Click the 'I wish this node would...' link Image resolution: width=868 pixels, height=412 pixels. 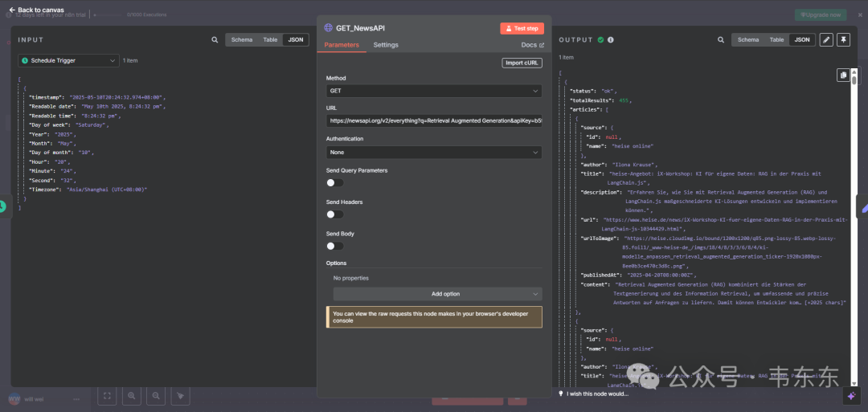[593, 394]
